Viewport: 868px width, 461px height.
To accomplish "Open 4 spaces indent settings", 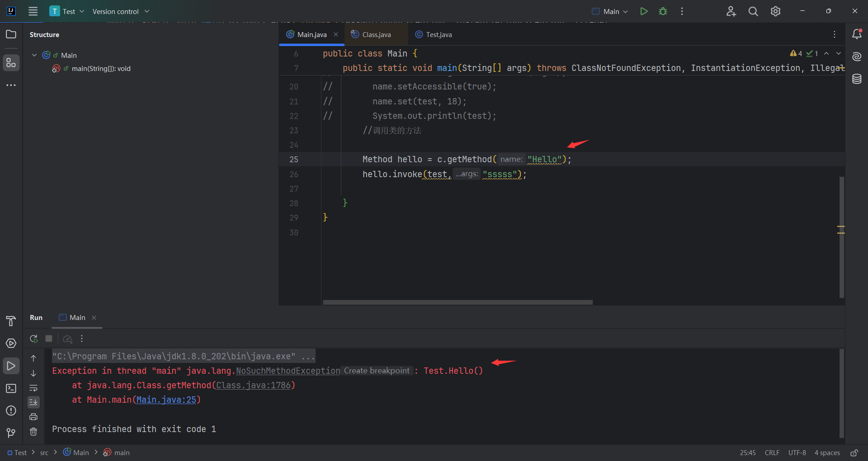I will pos(827,453).
